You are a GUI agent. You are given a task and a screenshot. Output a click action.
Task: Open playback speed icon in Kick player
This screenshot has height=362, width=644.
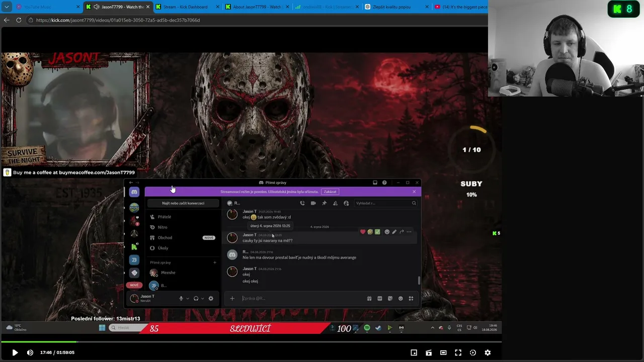[473, 352]
